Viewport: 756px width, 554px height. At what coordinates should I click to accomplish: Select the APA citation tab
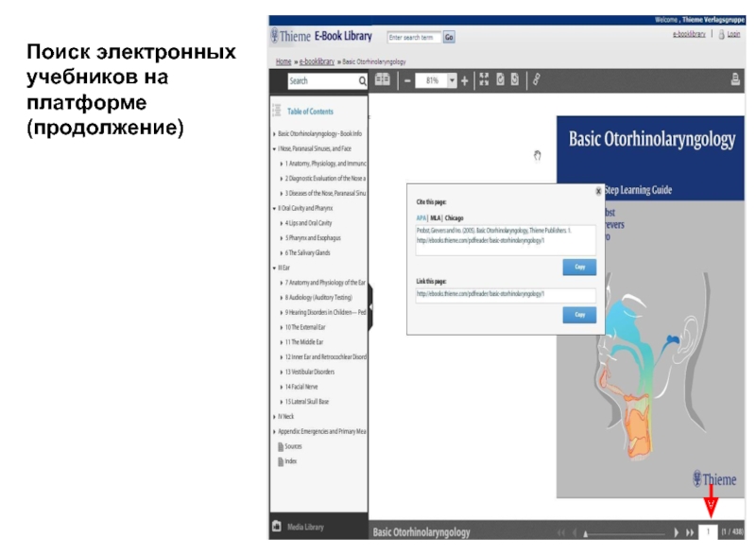tap(421, 218)
